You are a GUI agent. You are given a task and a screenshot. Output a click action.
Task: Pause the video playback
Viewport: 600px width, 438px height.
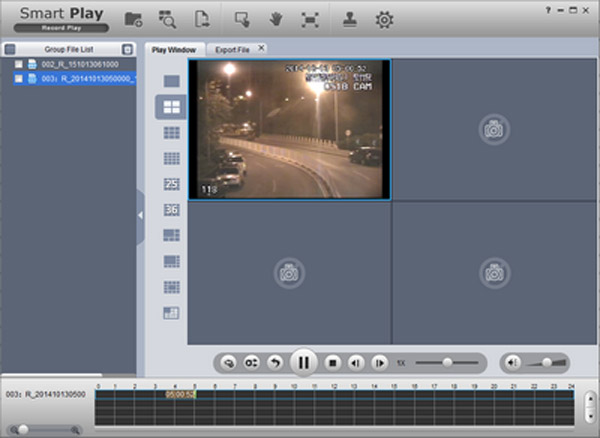302,361
